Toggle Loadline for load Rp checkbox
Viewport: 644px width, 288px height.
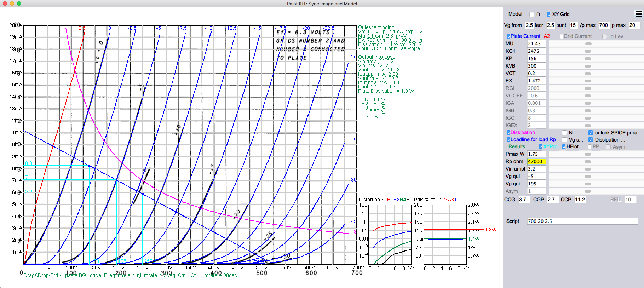point(508,140)
